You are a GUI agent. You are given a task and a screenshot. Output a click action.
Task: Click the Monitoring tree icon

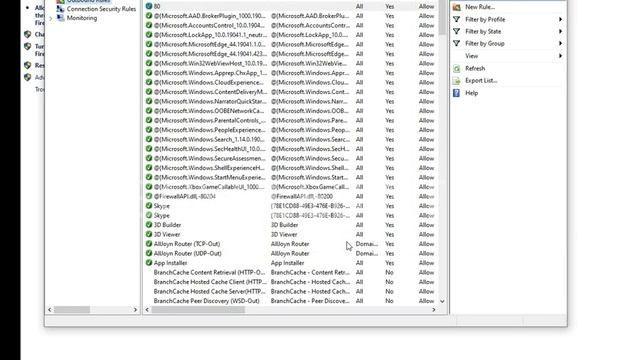(60, 18)
